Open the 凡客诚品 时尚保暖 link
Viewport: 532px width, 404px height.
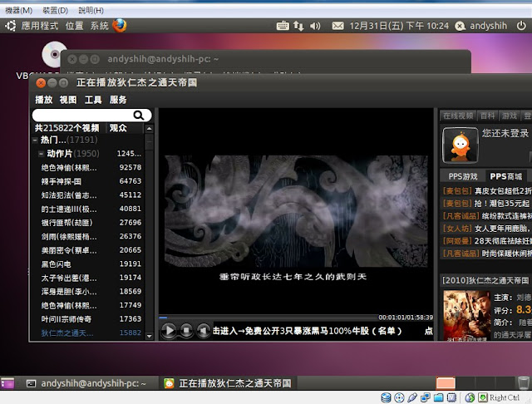487,254
